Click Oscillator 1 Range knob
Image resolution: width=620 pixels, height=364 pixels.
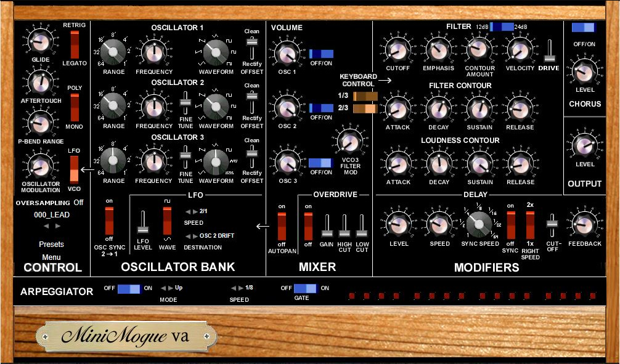tap(113, 52)
